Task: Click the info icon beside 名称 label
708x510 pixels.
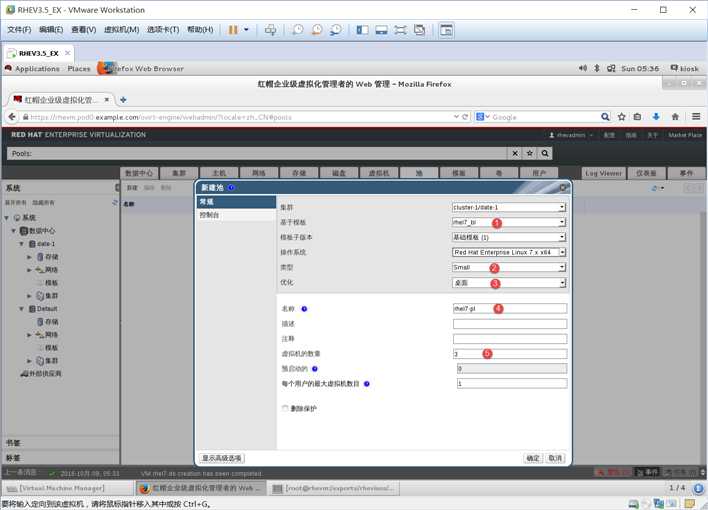Action: [x=304, y=309]
